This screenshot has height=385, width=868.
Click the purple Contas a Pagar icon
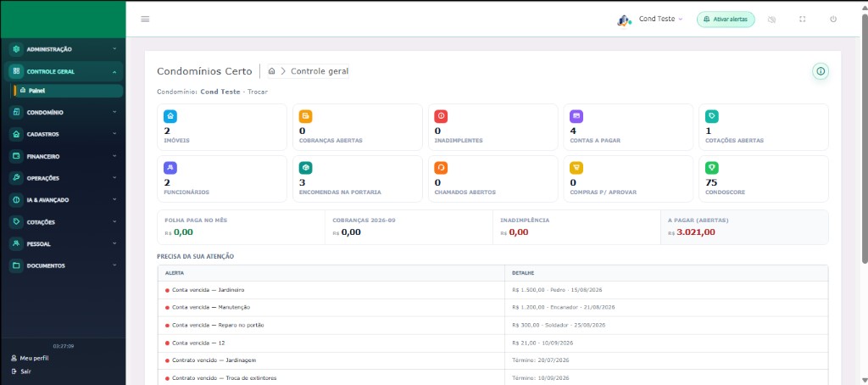coord(576,116)
